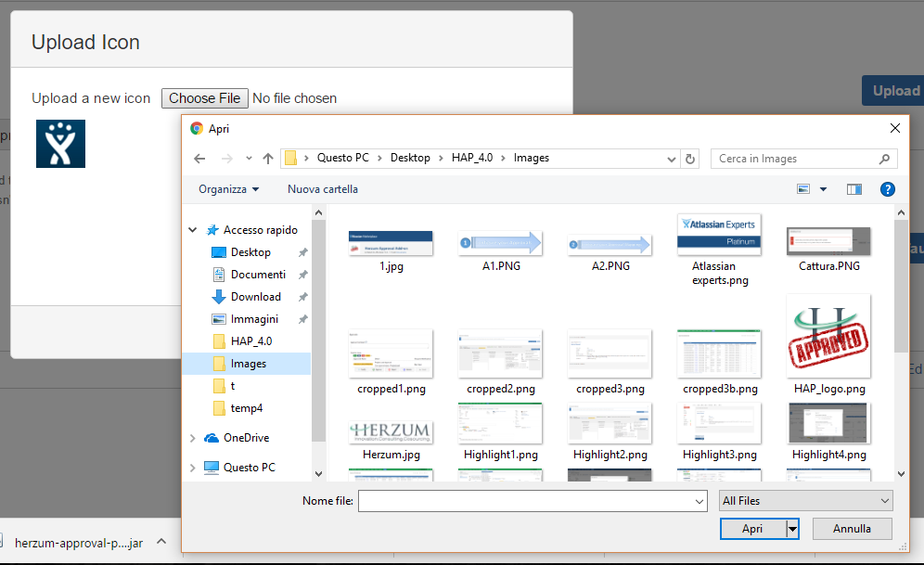Click Nuova cartella in toolbar

coord(322,189)
